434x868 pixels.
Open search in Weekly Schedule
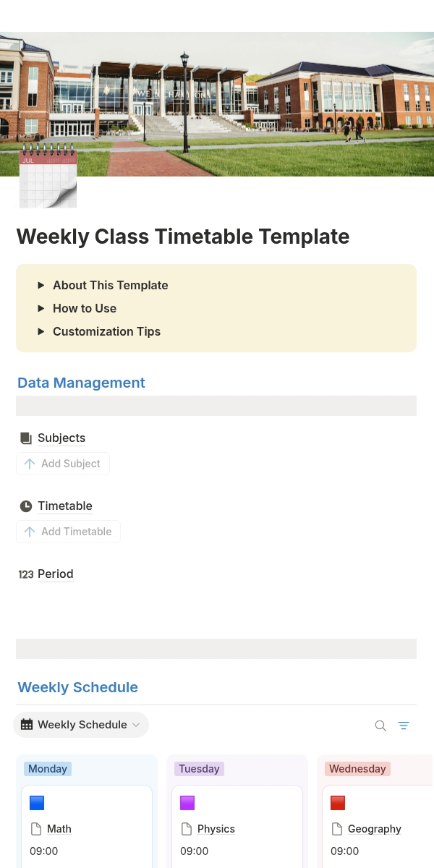point(380,726)
